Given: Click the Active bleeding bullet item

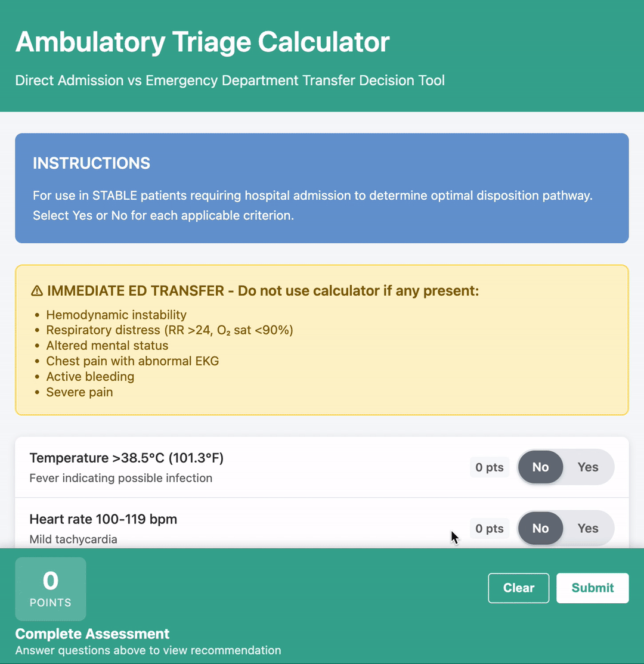Looking at the screenshot, I should point(90,377).
